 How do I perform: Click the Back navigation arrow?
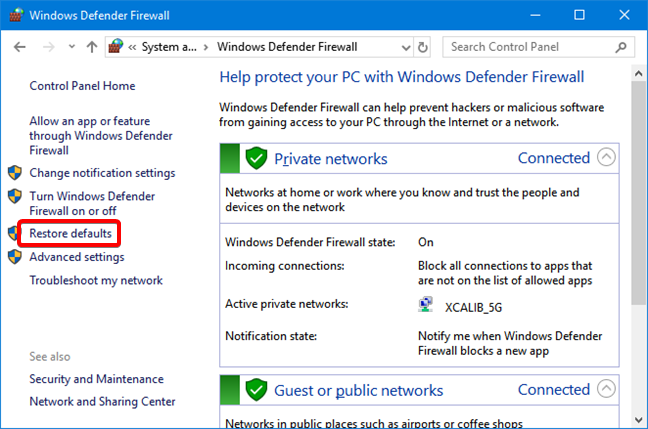click(x=19, y=47)
